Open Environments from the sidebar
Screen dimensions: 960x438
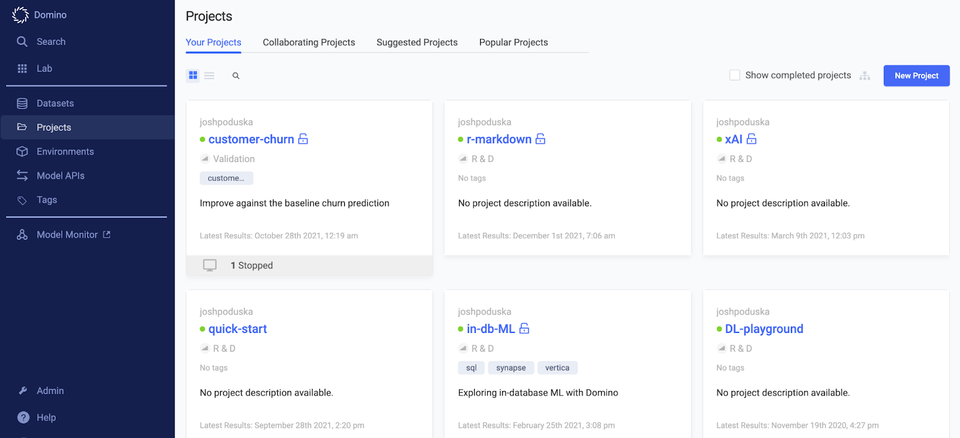click(65, 151)
